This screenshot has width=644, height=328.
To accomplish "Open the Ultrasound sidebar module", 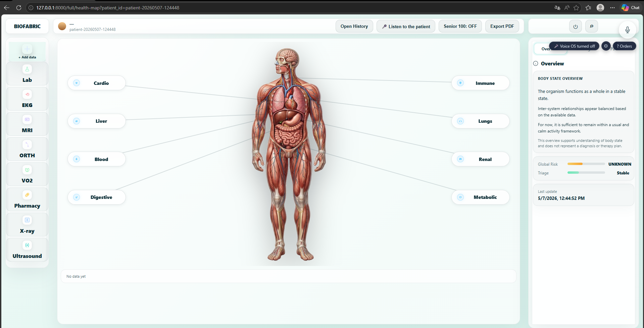I will point(27,250).
